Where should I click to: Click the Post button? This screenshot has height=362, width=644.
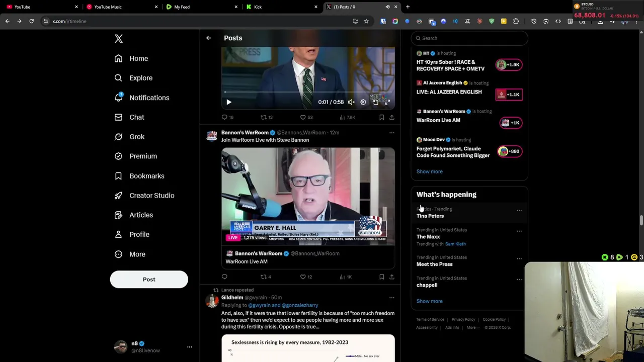[149, 280]
